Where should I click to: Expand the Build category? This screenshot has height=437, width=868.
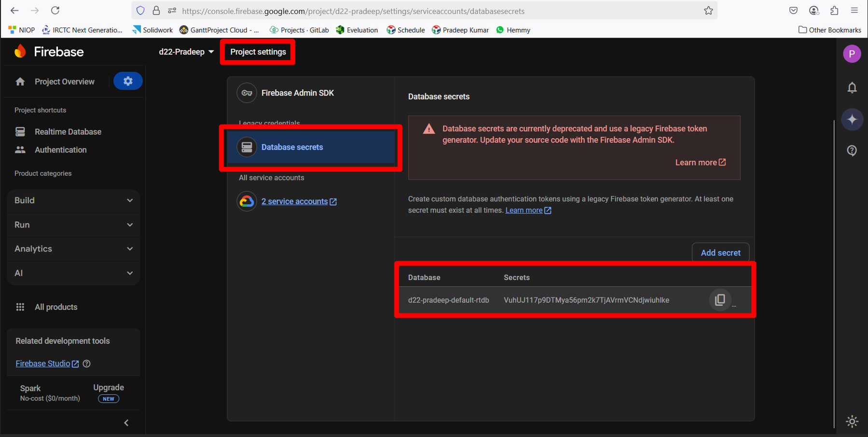(x=73, y=200)
